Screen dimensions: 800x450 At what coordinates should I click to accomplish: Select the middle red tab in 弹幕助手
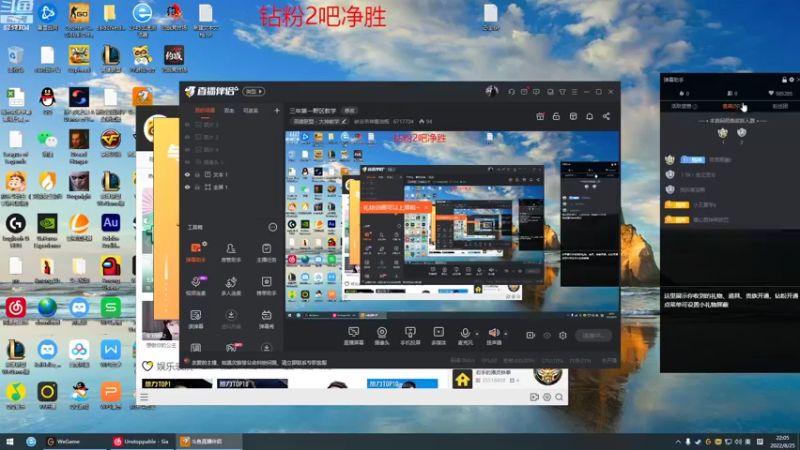tap(731, 106)
